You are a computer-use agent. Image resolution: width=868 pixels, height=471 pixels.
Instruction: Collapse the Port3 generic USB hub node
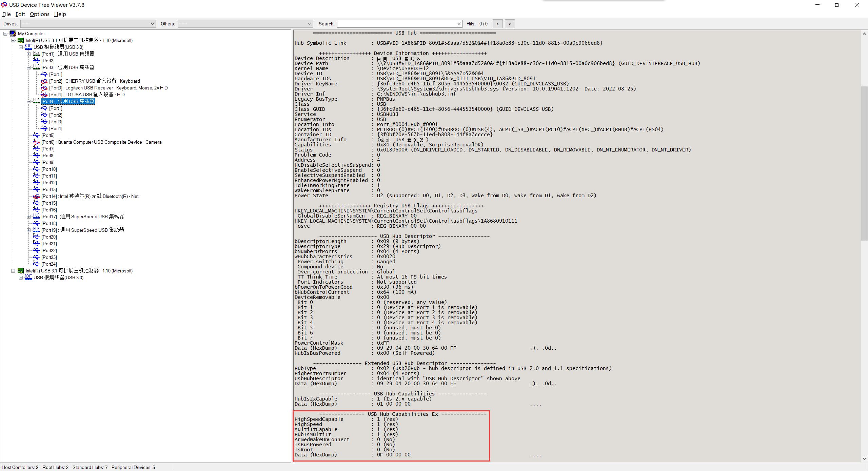pyautogui.click(x=29, y=67)
